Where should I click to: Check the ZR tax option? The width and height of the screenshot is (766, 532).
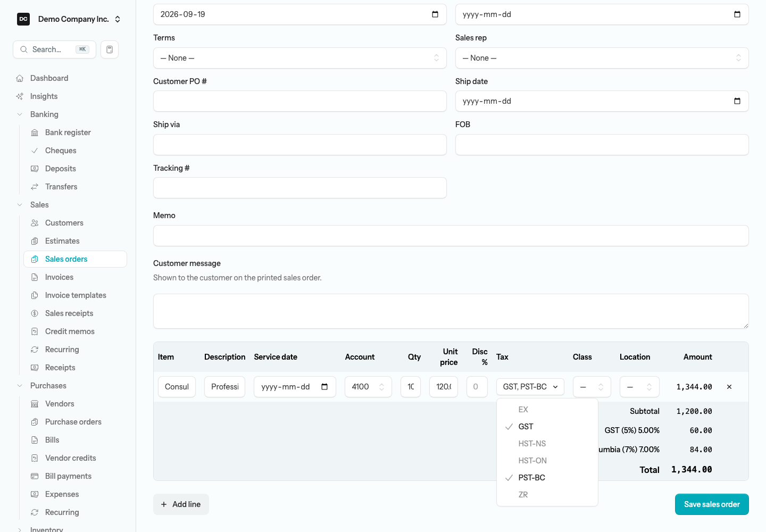547,495
